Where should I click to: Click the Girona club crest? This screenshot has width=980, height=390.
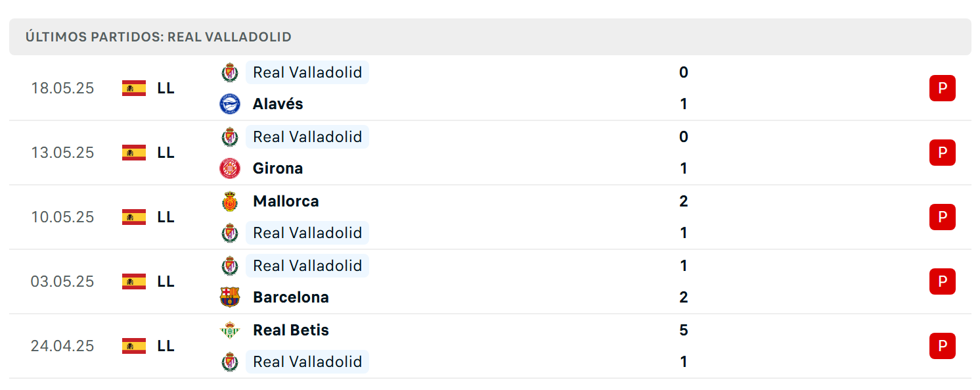[230, 168]
